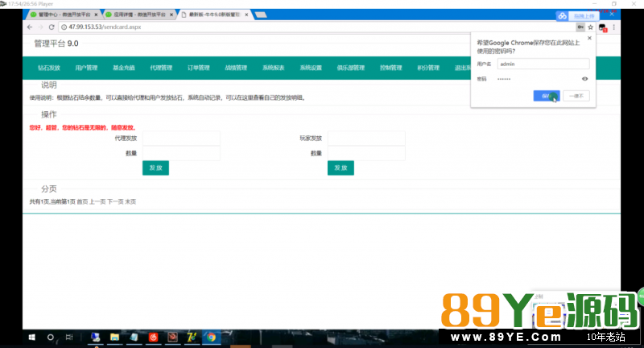Open the browser extension icon with red badge
This screenshot has width=644, height=348.
pos(602,27)
